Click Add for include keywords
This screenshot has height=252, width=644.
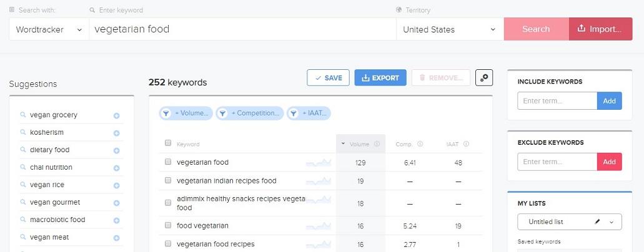[x=610, y=100]
